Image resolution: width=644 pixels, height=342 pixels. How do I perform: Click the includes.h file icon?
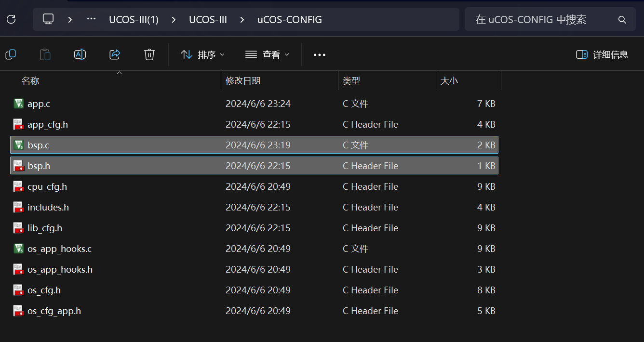(19, 207)
